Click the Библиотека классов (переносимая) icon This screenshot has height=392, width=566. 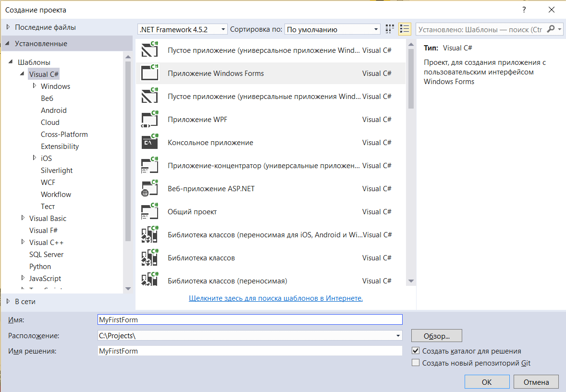[x=150, y=279]
